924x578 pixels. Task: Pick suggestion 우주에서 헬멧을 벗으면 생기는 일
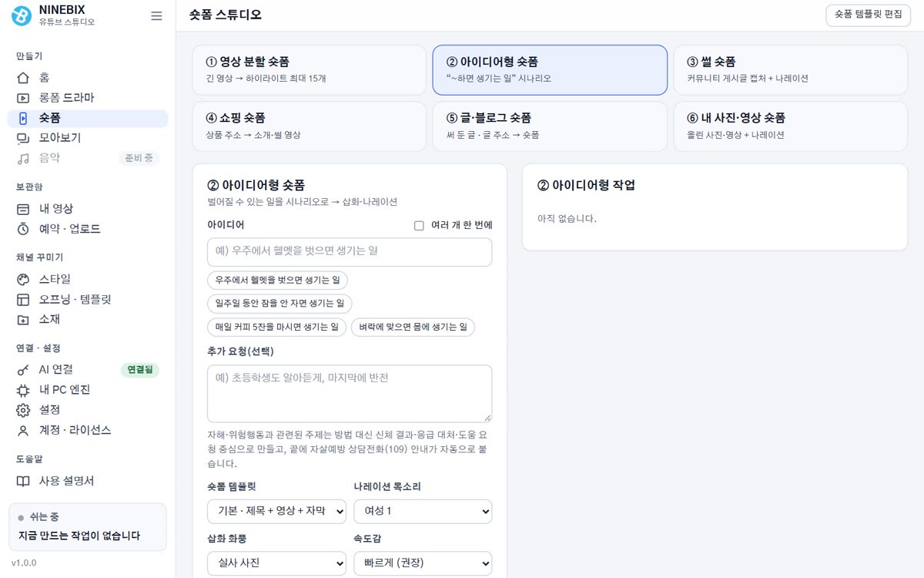point(277,281)
